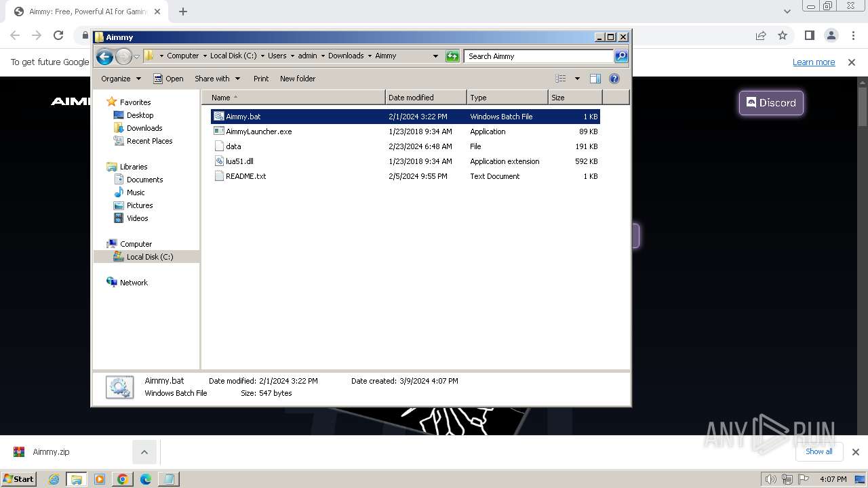The width and height of the screenshot is (868, 488).
Task: Click Microsoft Edge taskbar icon
Action: pos(146,479)
